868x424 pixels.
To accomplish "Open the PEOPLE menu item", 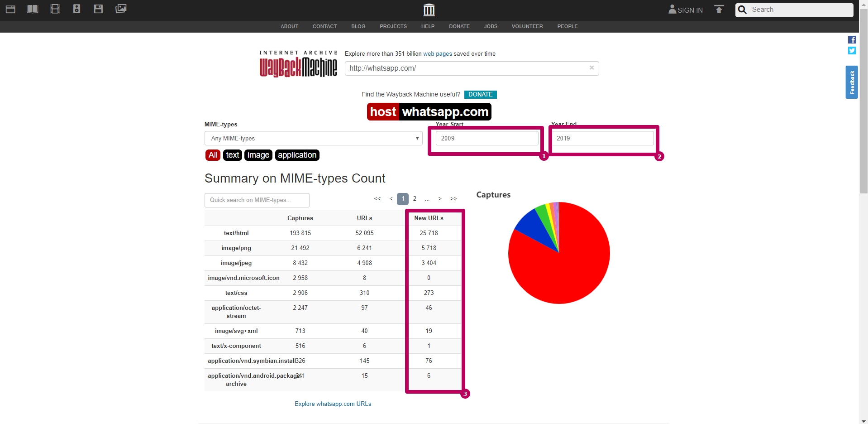I will [x=568, y=26].
